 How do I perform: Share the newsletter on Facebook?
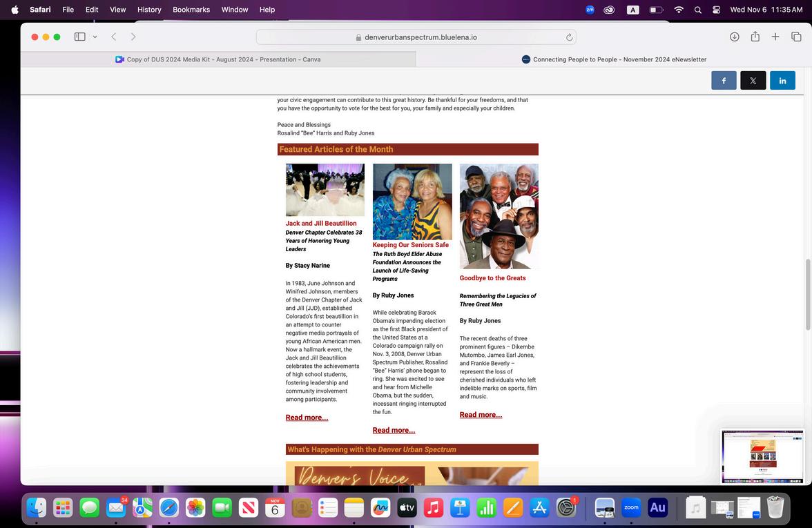click(x=724, y=81)
